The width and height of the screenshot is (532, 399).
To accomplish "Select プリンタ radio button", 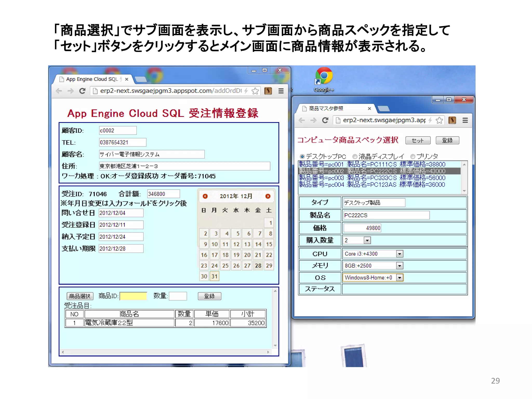I will (413, 156).
